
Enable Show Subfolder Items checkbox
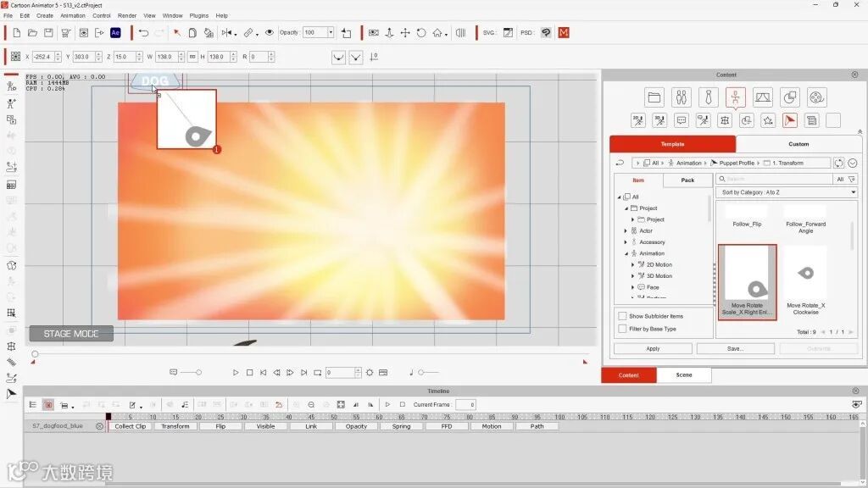622,316
